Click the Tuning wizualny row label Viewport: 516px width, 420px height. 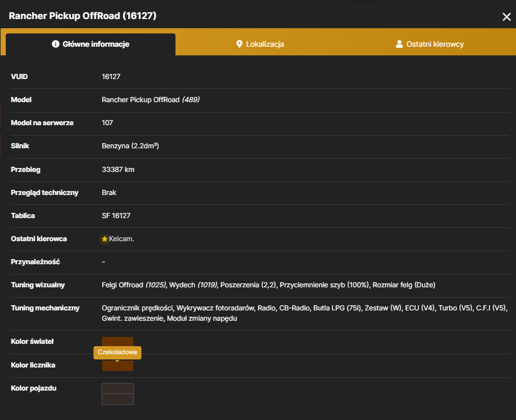tap(38, 285)
